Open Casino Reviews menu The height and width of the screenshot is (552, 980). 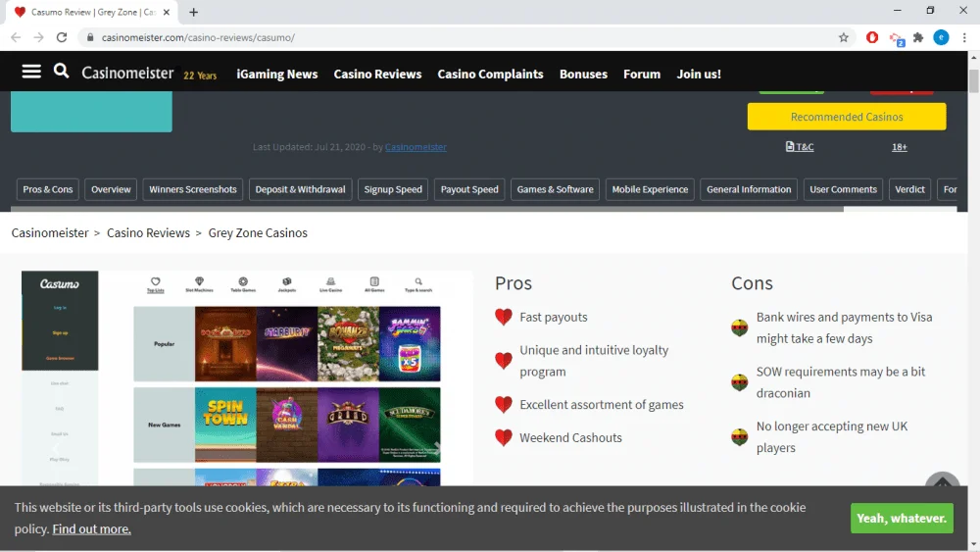coord(377,74)
